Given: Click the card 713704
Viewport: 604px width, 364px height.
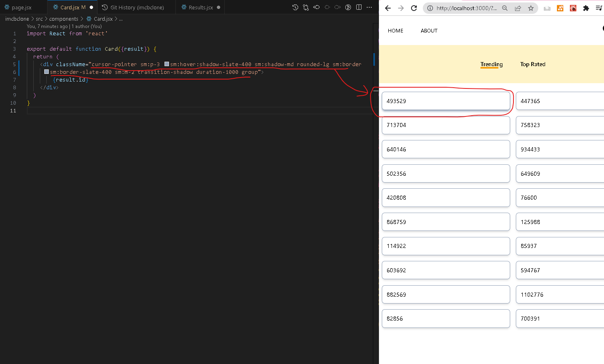Looking at the screenshot, I should tap(446, 125).
